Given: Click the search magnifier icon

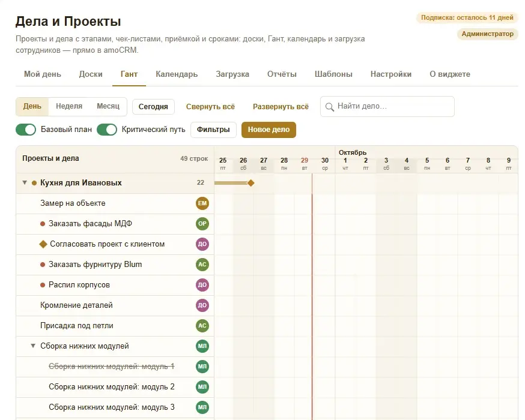Looking at the screenshot, I should [x=329, y=107].
